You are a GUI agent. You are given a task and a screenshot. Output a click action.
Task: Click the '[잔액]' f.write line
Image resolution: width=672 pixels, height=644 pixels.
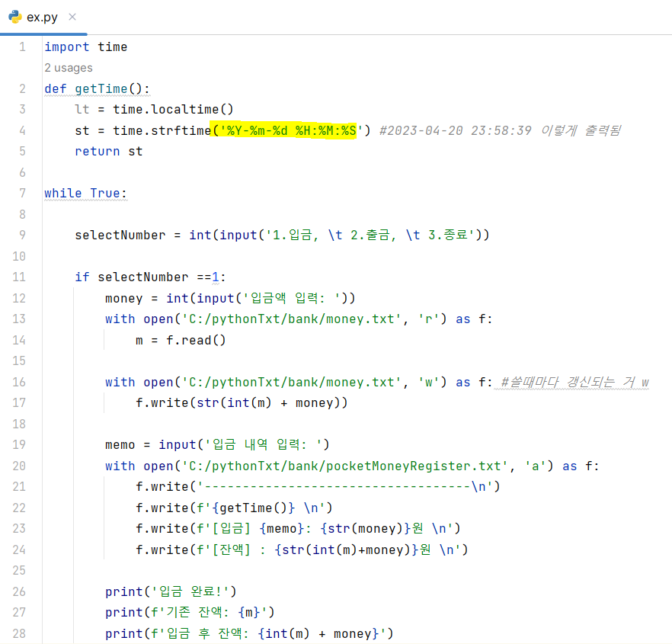click(x=302, y=549)
